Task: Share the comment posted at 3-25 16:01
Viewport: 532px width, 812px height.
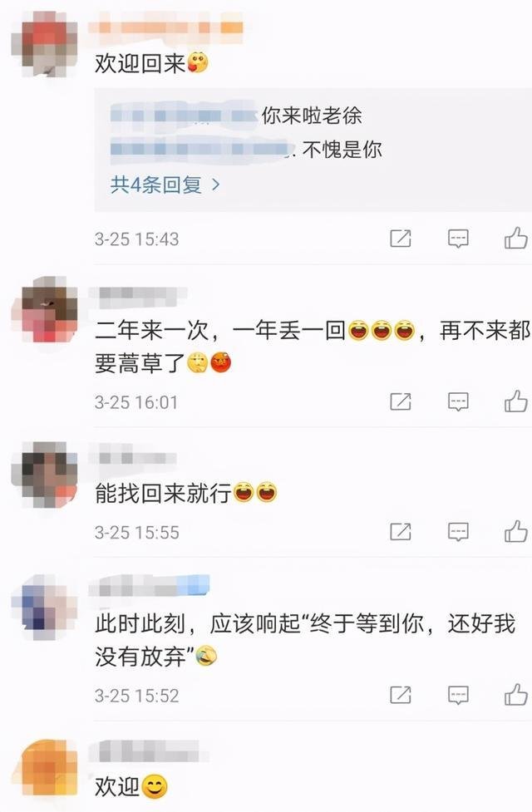Action: coord(401,401)
